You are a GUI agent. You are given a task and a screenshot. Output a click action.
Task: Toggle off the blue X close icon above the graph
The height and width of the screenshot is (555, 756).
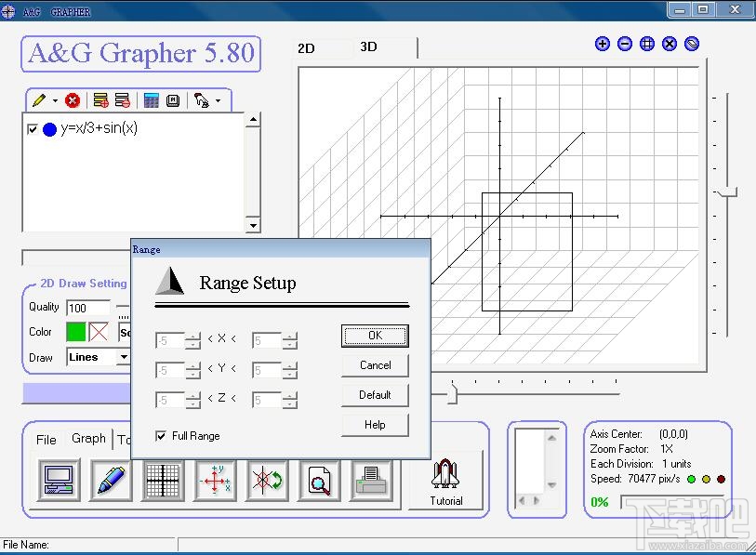pos(669,43)
